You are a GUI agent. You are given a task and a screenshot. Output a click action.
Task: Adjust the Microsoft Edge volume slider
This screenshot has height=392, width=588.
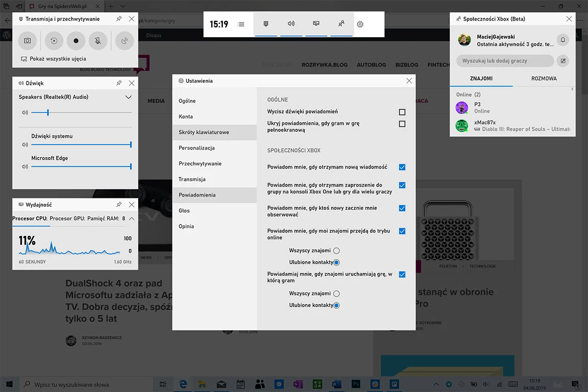[81, 167]
